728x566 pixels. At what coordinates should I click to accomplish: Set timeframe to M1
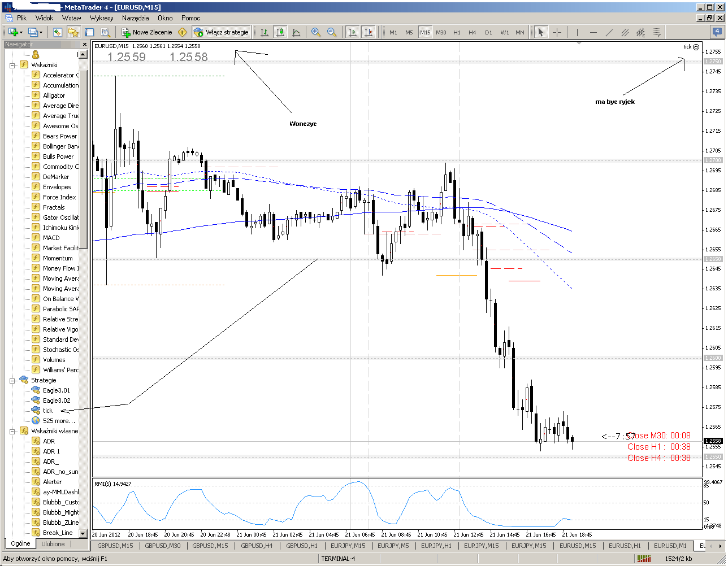[393, 32]
